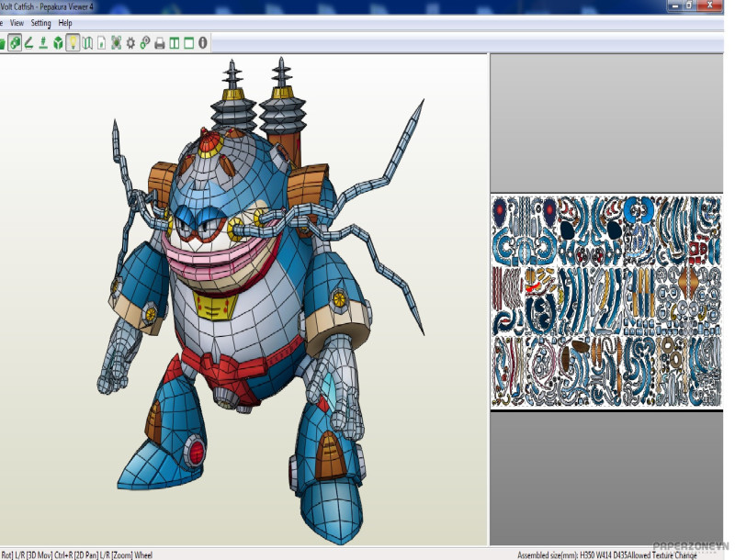Click the unfolded map pattern icon
This screenshot has height=560, width=735.
point(87,42)
